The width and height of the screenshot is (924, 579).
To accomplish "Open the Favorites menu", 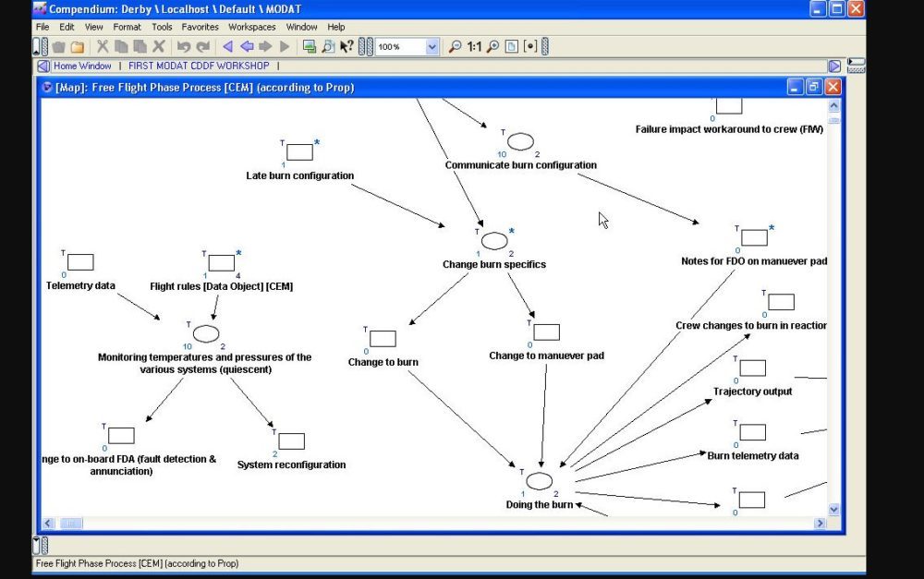I will coord(200,28).
